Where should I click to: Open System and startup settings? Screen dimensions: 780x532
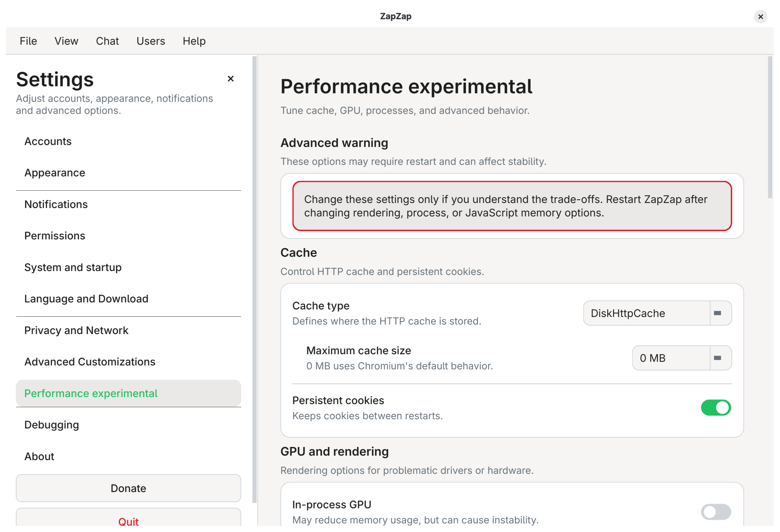click(x=129, y=267)
